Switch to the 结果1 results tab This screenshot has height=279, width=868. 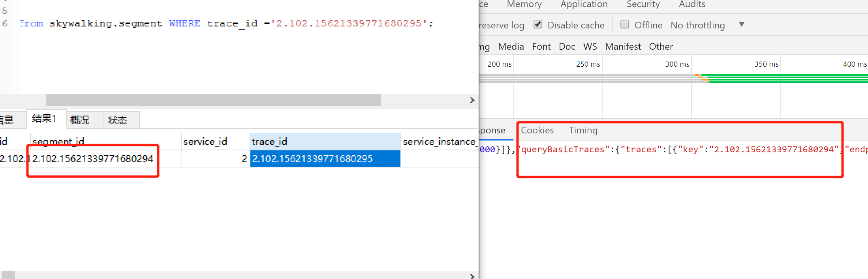[46, 119]
